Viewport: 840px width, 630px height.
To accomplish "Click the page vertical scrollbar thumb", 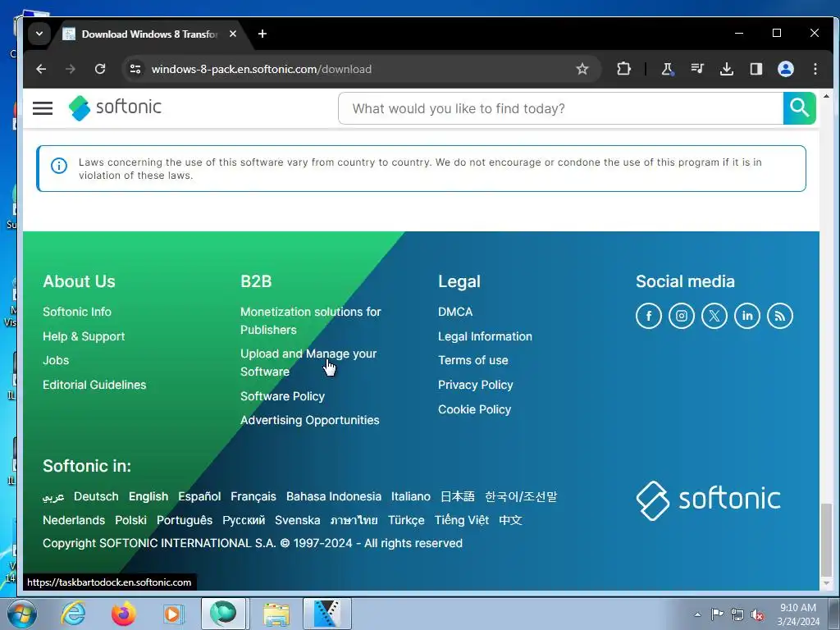I will [x=826, y=538].
